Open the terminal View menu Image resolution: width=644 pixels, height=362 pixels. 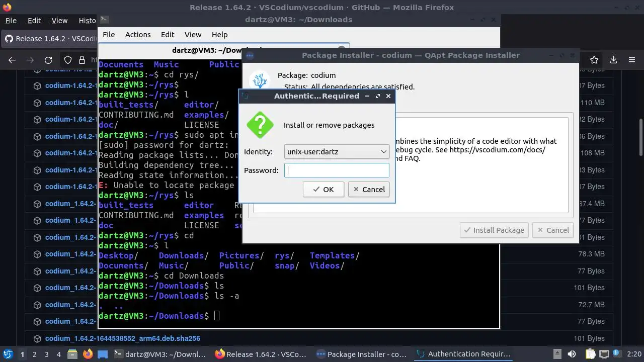[x=193, y=35]
